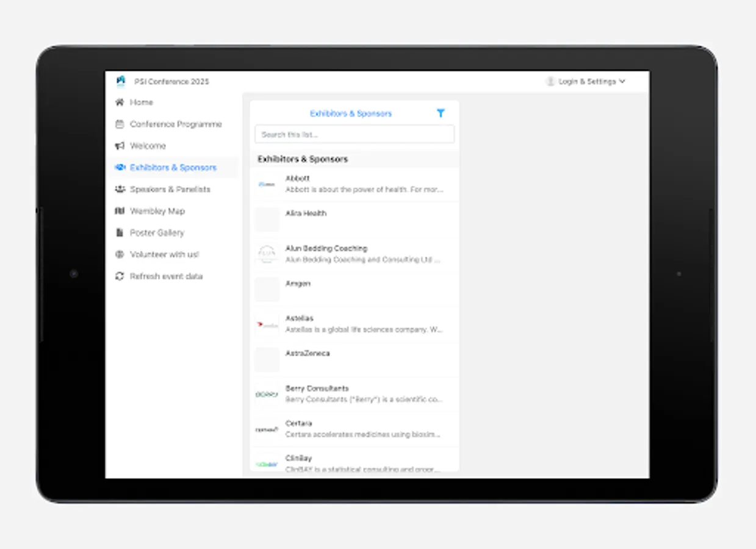Click the ClinBay logo thumbnail
756x549 pixels.
[267, 464]
